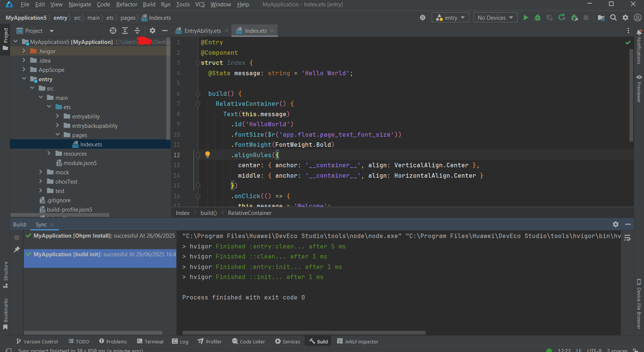Expand all nodes in Project panel

click(125, 31)
